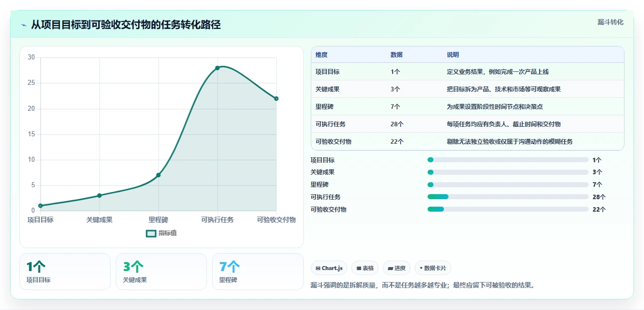Click the 可验收交付物 data point on chart
Viewport: 644px width, 310px height.
(x=276, y=98)
